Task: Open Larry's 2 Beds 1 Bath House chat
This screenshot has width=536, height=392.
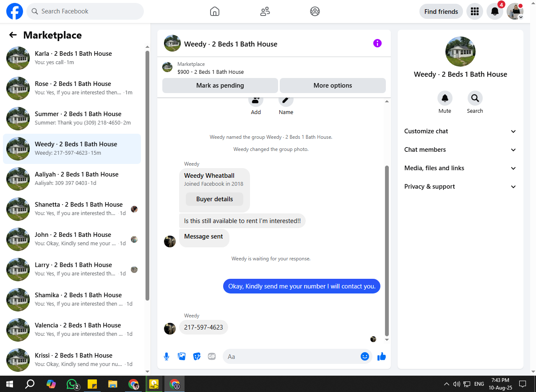Action: [x=72, y=270]
